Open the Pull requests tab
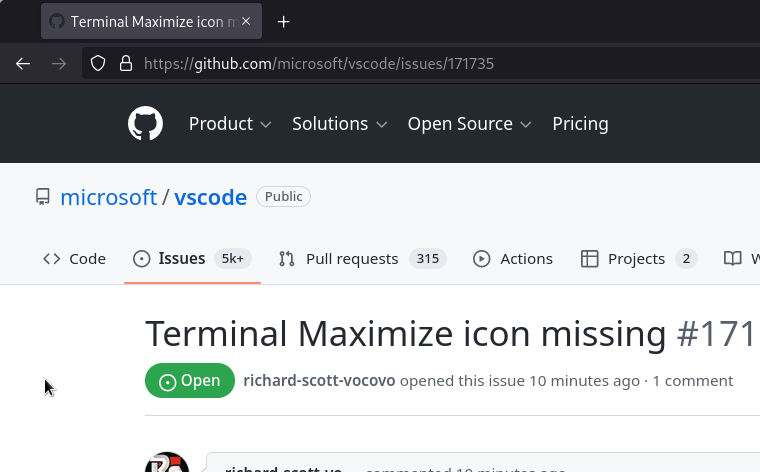The height and width of the screenshot is (472, 760). (x=363, y=259)
